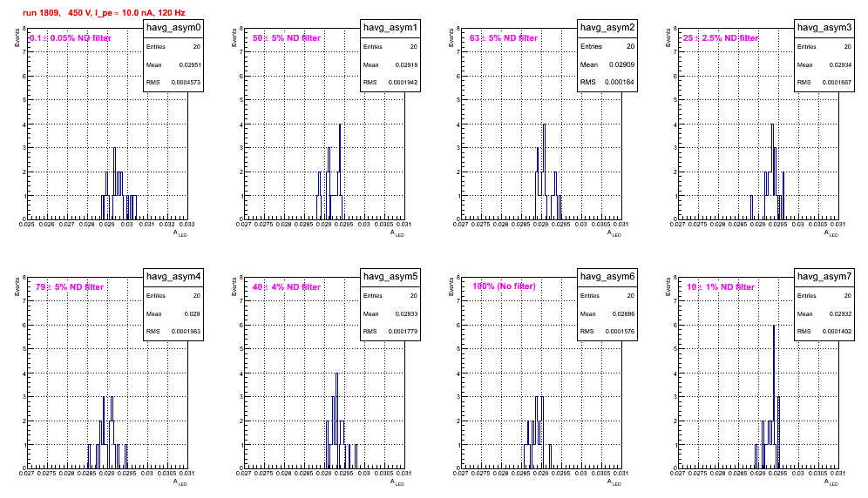Click the '25± 2.5% ND filter' label
This screenshot has height=498, width=868.
[x=721, y=38]
